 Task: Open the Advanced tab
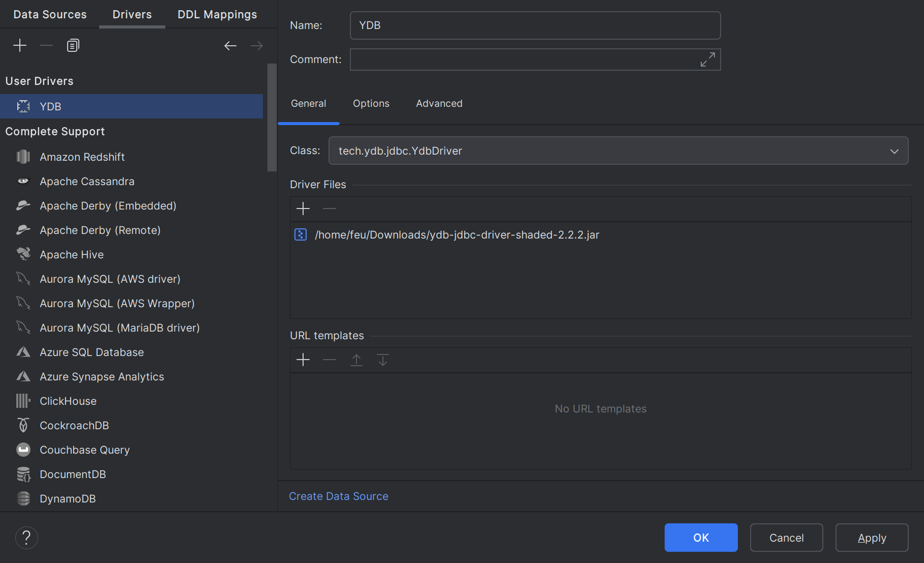click(x=439, y=103)
